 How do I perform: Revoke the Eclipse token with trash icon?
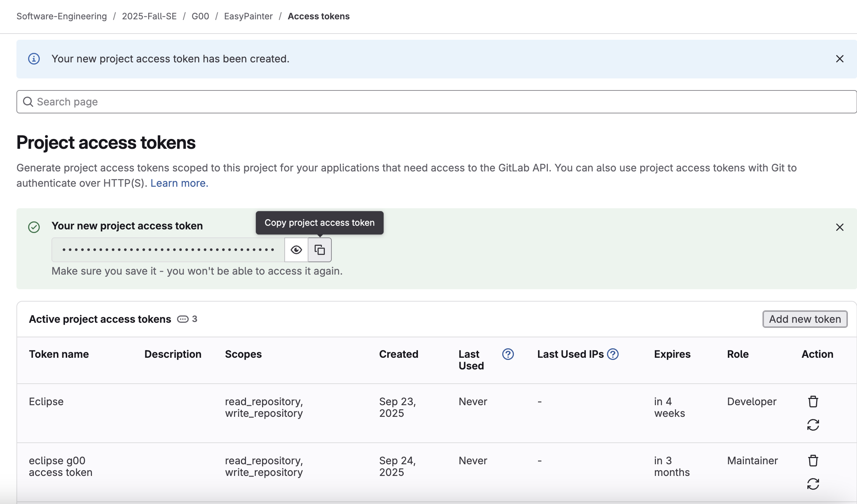tap(813, 402)
